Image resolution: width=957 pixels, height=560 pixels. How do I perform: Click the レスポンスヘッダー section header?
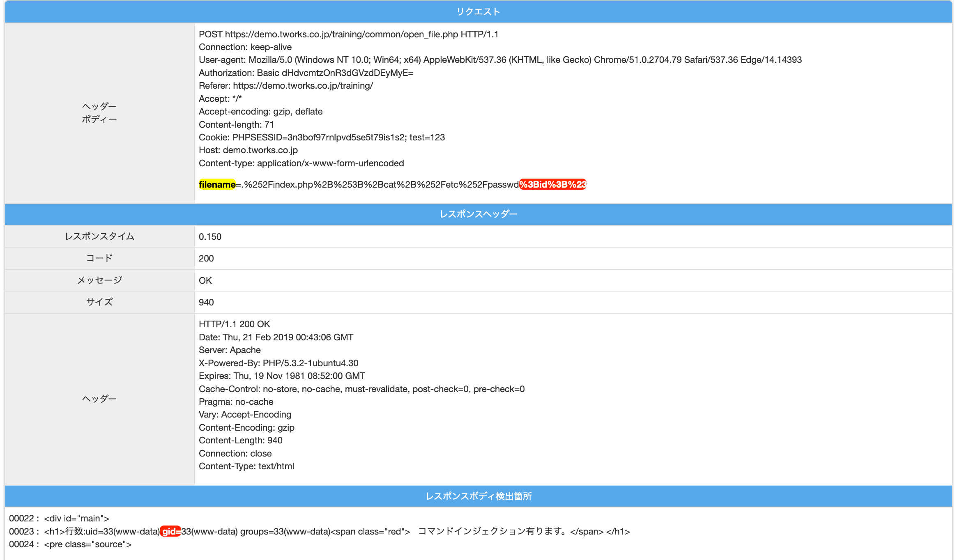pos(478,214)
